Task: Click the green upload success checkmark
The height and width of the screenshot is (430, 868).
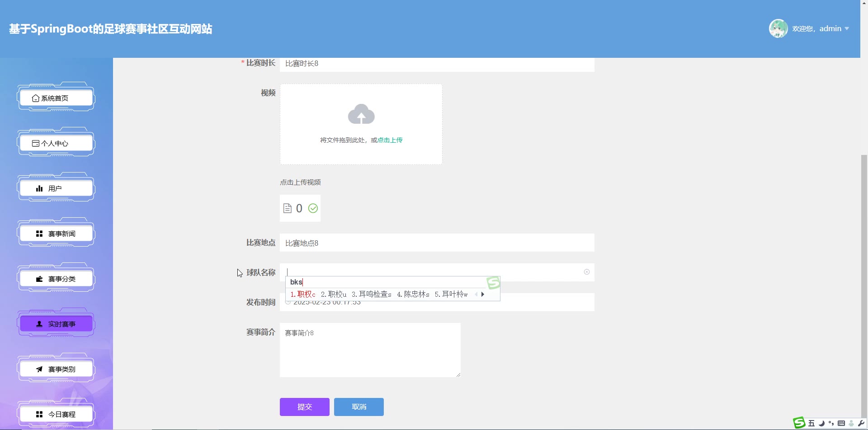Action: tap(313, 208)
